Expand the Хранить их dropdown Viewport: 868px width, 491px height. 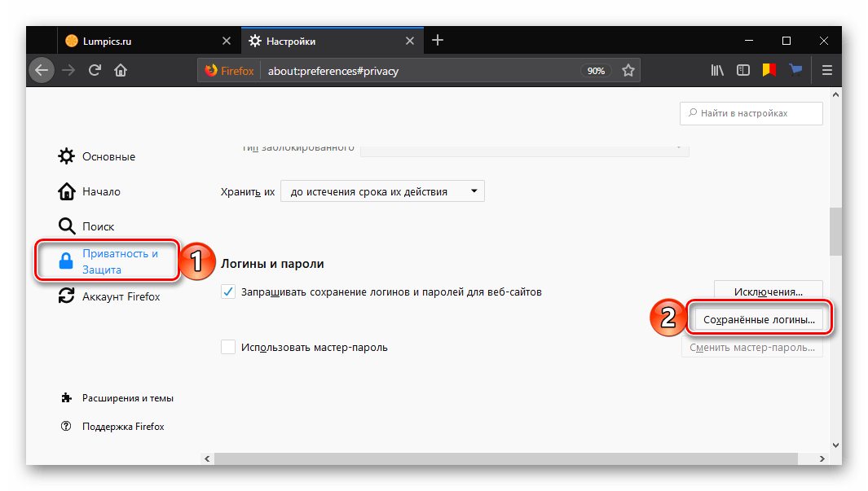(x=382, y=191)
